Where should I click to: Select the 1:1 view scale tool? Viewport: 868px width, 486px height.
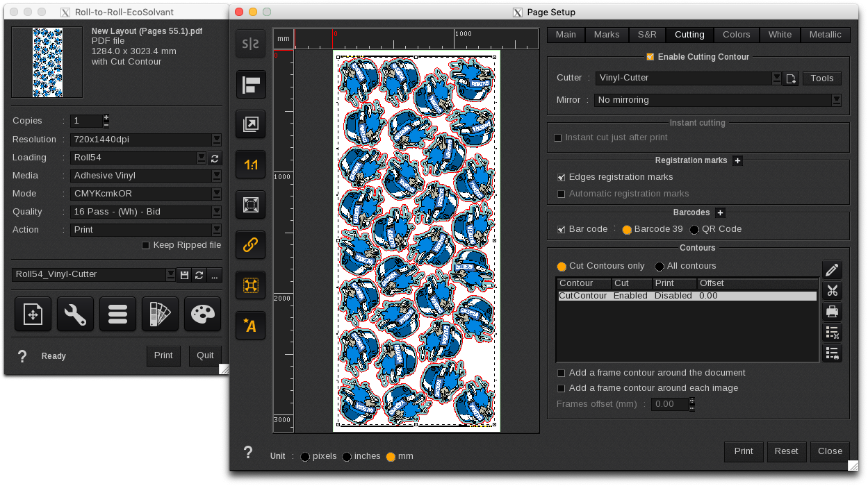point(250,165)
